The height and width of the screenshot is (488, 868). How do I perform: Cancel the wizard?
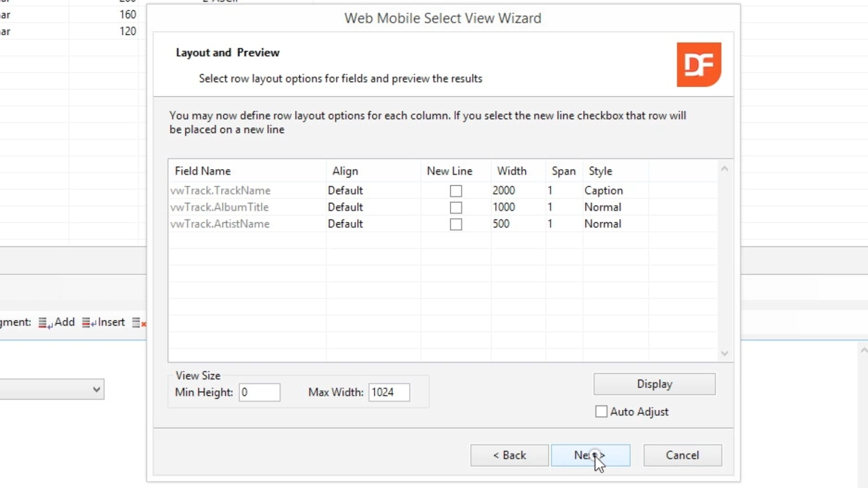coord(682,455)
